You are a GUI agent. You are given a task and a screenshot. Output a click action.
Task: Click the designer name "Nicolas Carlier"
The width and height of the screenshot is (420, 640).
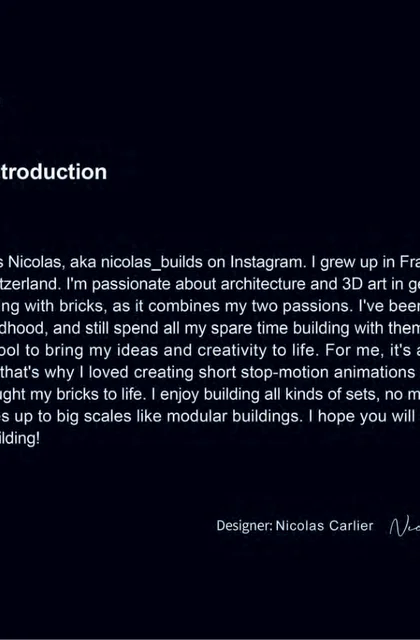coord(324,526)
